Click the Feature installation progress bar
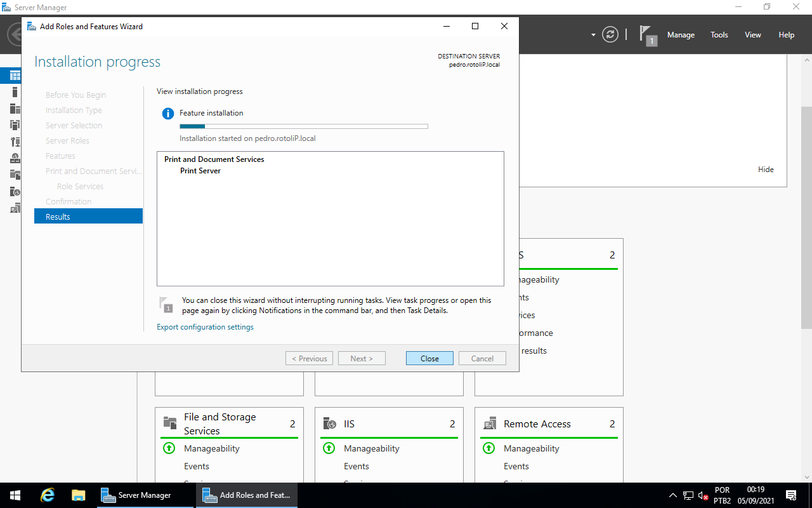The image size is (812, 508). point(303,126)
